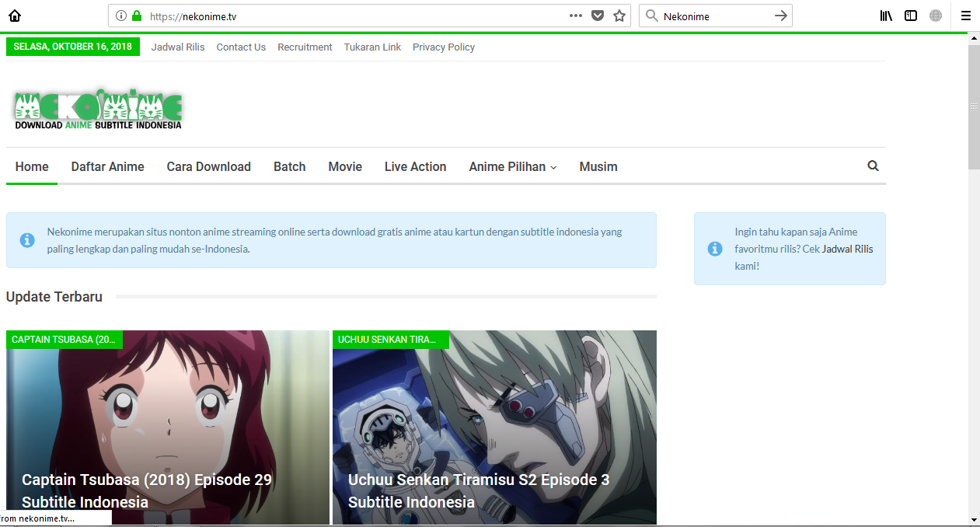The width and height of the screenshot is (980, 527).
Task: Click the UCHUU SENKAN TIRA... category tag
Action: coord(391,340)
